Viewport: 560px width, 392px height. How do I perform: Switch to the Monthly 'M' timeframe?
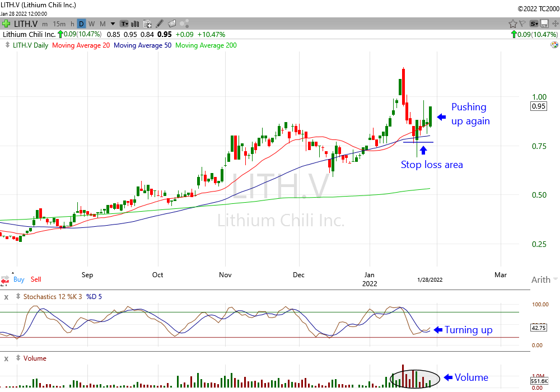(x=102, y=24)
